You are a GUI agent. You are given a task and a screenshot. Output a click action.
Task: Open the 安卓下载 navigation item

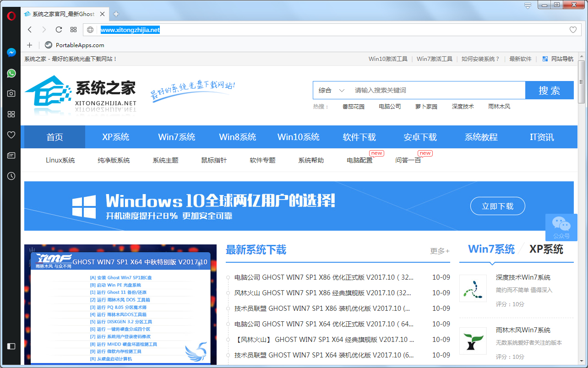(x=420, y=137)
